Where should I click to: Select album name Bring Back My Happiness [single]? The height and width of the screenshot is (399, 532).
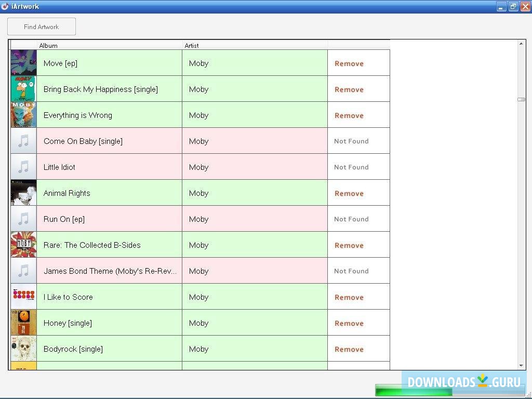point(100,89)
